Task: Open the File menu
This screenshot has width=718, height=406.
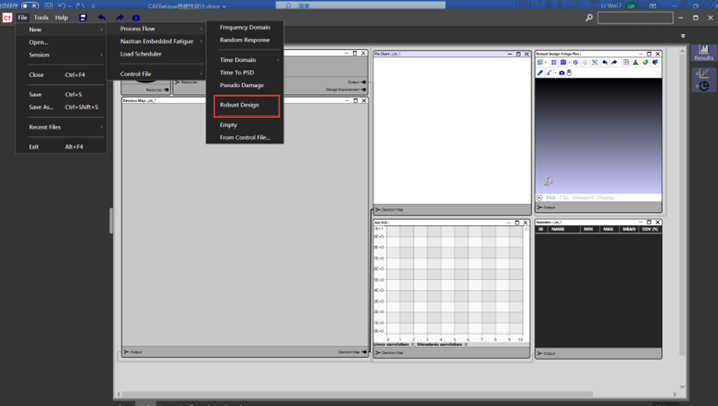Action: 22,17
